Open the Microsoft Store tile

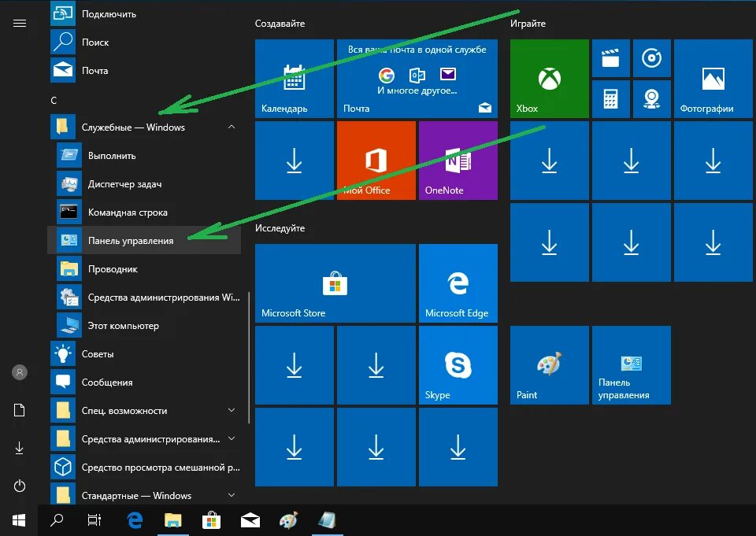click(x=335, y=283)
